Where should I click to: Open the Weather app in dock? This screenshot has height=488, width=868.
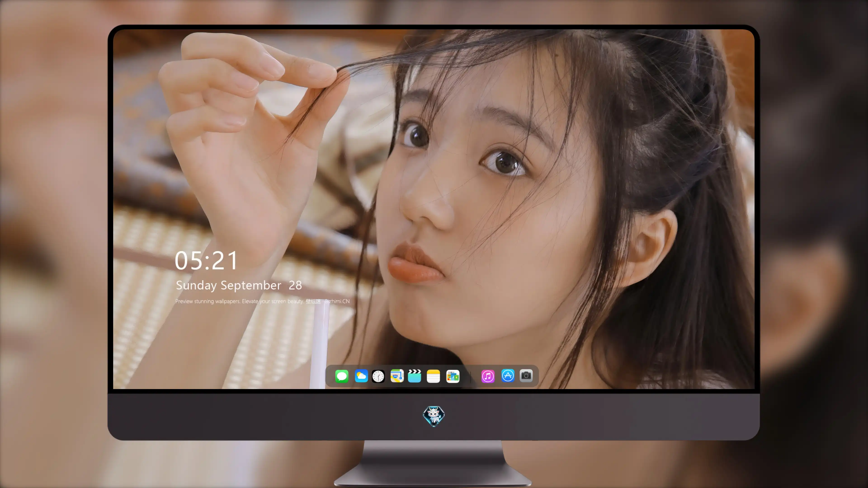[x=361, y=376]
